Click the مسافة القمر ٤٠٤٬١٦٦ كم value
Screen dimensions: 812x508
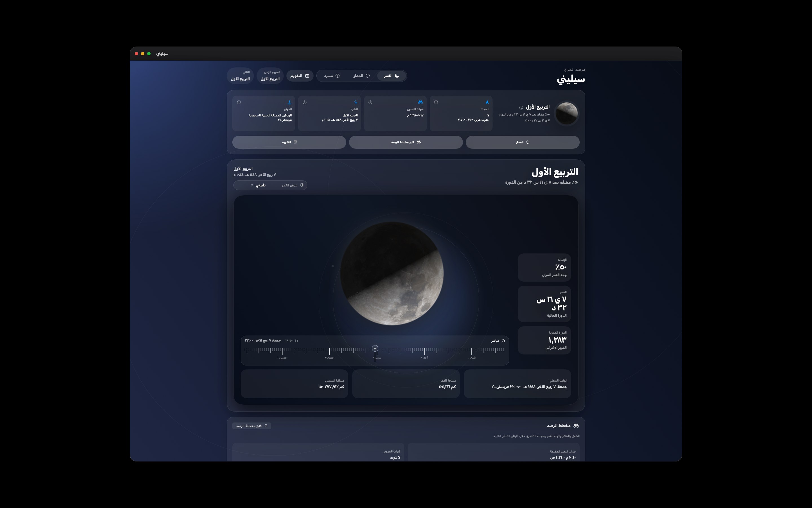point(447,387)
